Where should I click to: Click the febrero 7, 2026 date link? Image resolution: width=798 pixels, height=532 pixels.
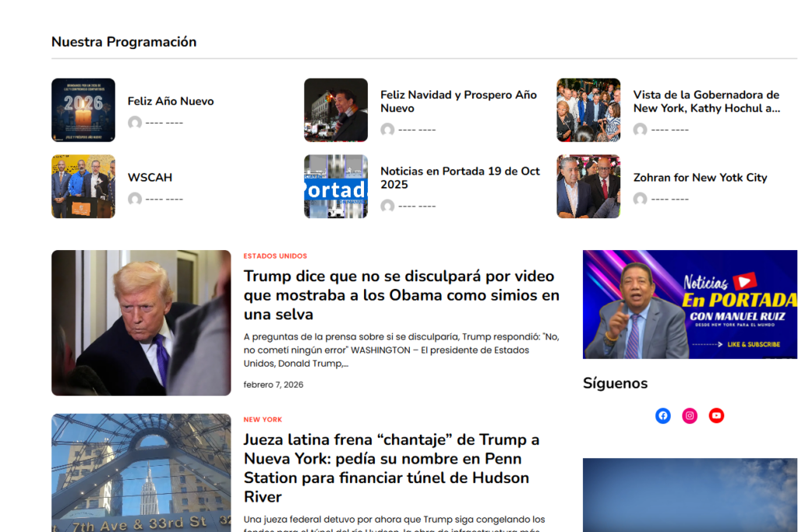[x=274, y=385]
